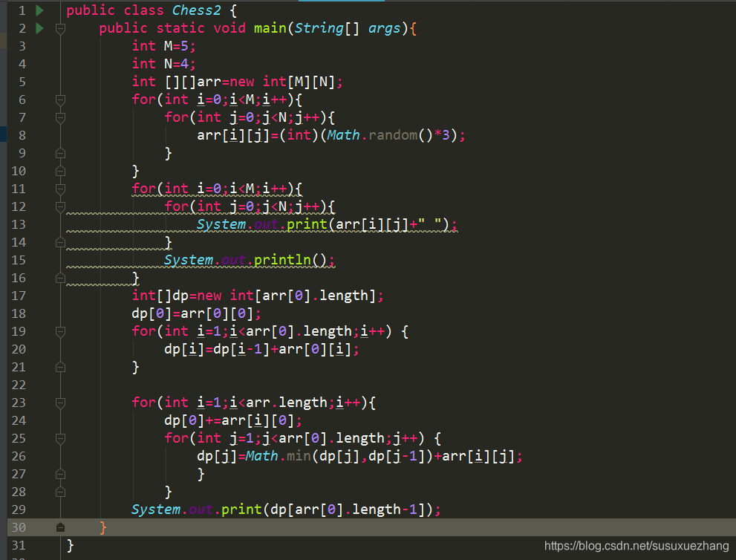Viewport: 736px width, 560px height.
Task: Click 'for(int i=1;i<arr.length;i++){' line
Action: point(253,403)
